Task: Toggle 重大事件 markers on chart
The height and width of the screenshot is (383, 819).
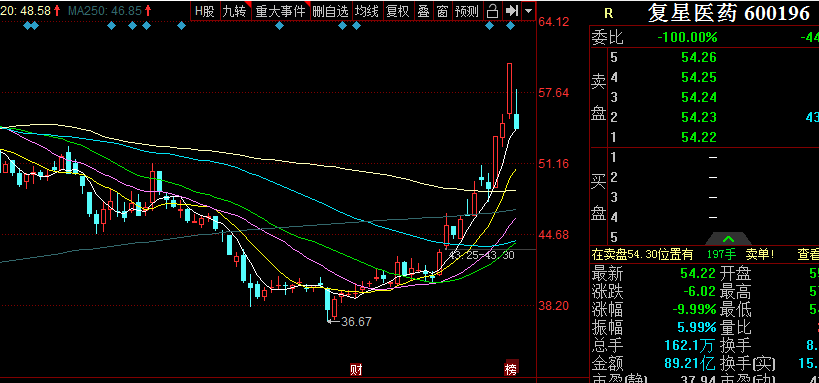Action: [x=280, y=11]
